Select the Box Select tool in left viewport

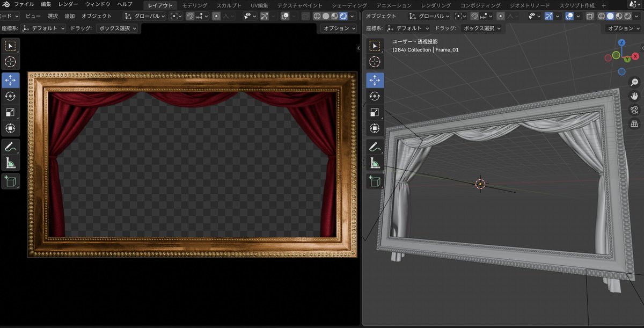pyautogui.click(x=10, y=47)
